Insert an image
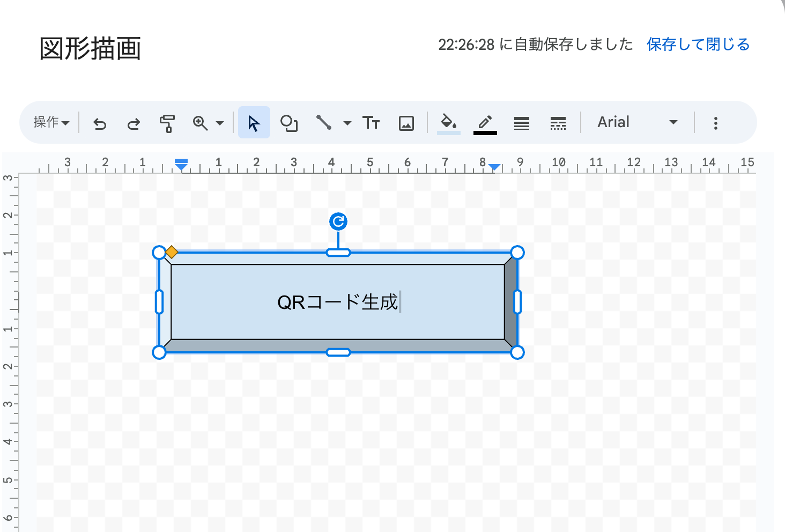 [406, 122]
